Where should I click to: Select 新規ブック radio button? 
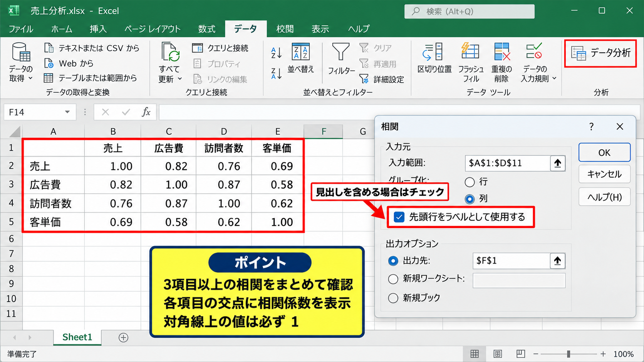[x=393, y=298]
